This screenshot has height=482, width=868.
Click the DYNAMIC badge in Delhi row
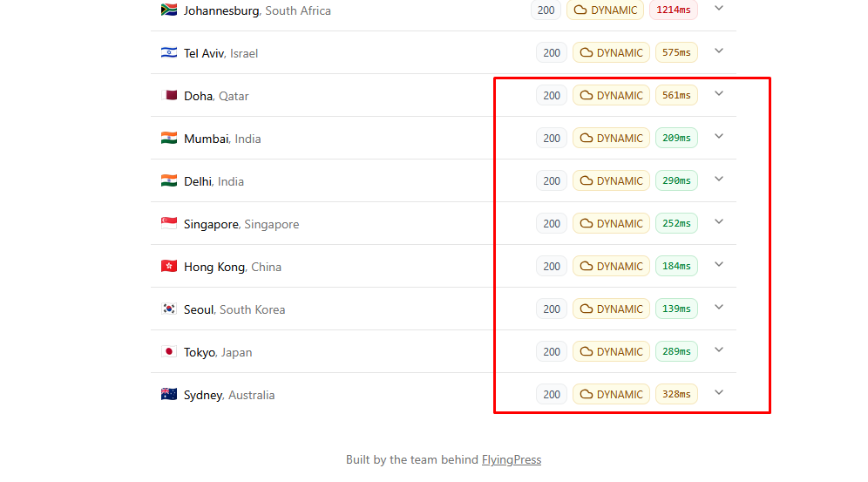tap(611, 180)
